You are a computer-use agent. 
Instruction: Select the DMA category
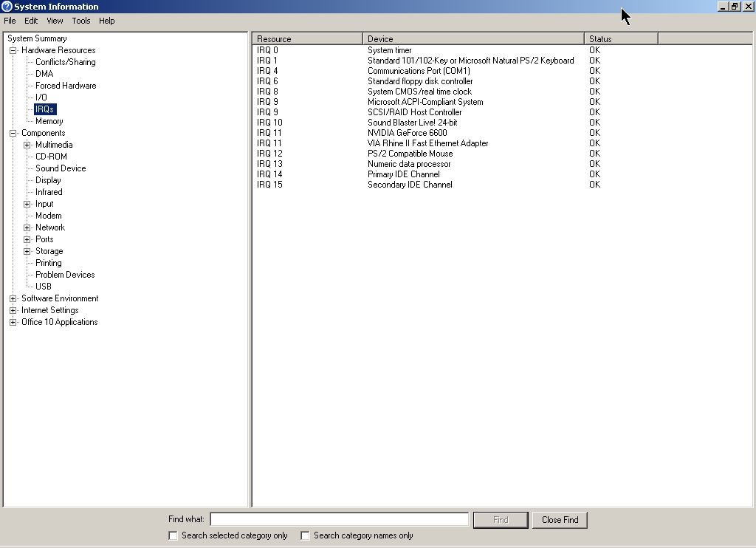[44, 74]
